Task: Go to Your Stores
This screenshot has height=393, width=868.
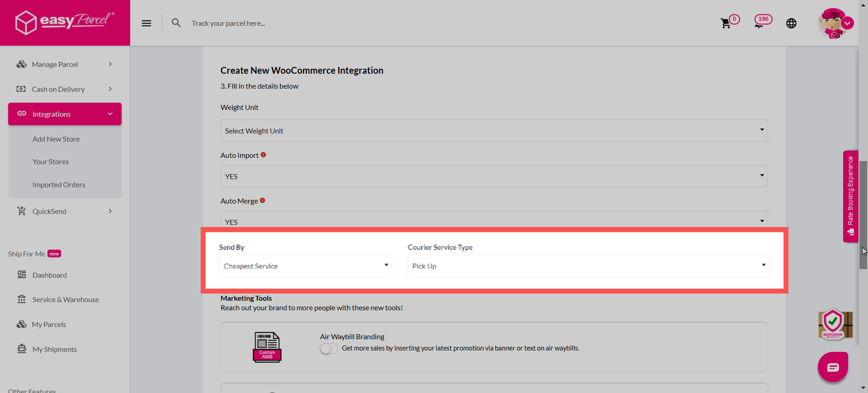Action: tap(51, 161)
